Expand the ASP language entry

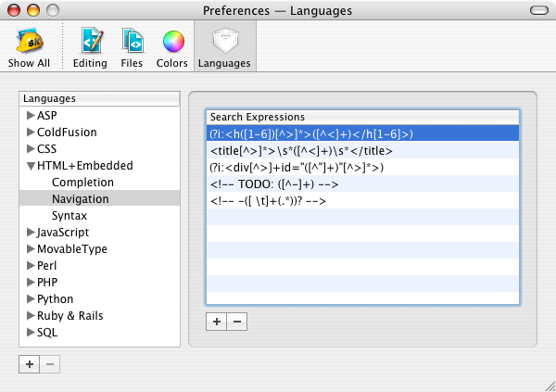(31, 116)
